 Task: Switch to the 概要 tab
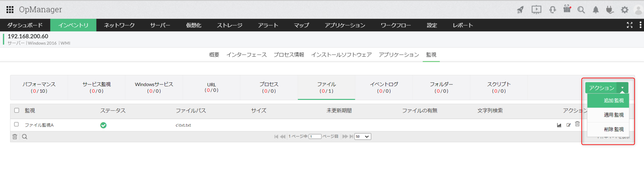(214, 55)
